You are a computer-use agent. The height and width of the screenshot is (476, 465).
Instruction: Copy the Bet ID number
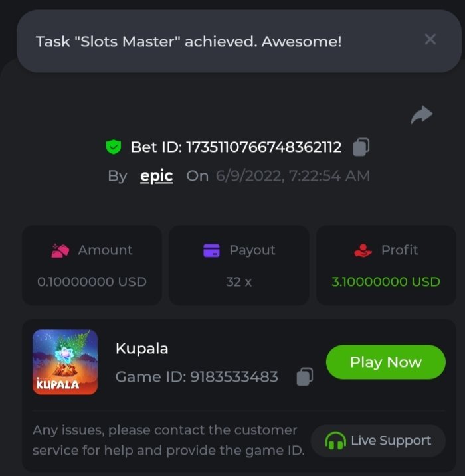coord(361,147)
